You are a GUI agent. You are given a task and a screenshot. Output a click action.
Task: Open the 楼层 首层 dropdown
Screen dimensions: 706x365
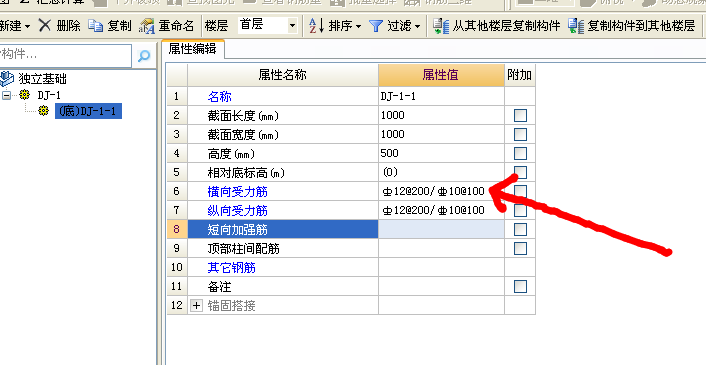coord(292,26)
